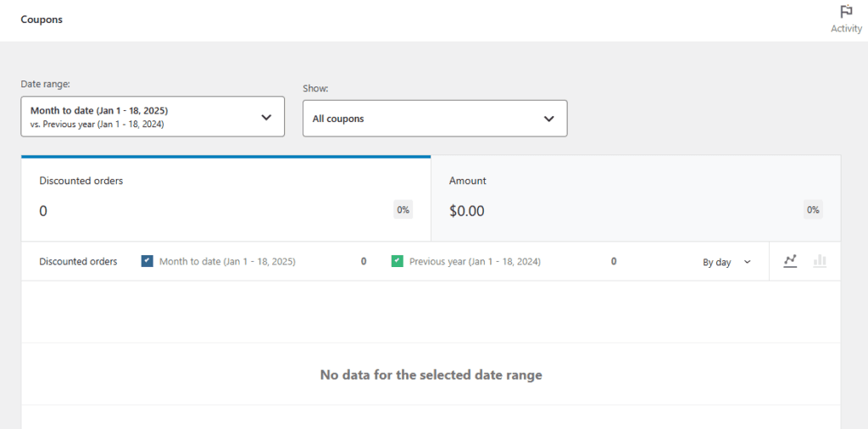Click the small arrow beside By day

pyautogui.click(x=748, y=262)
